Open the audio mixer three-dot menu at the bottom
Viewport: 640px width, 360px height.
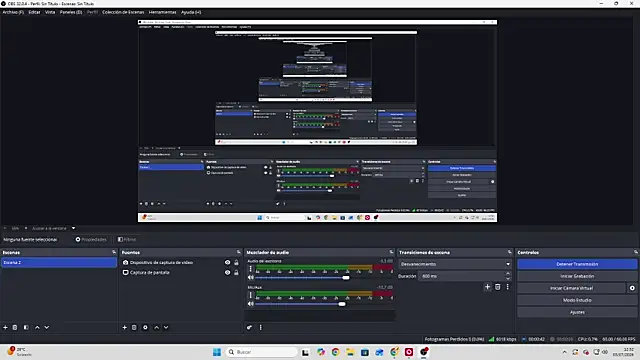tap(260, 327)
